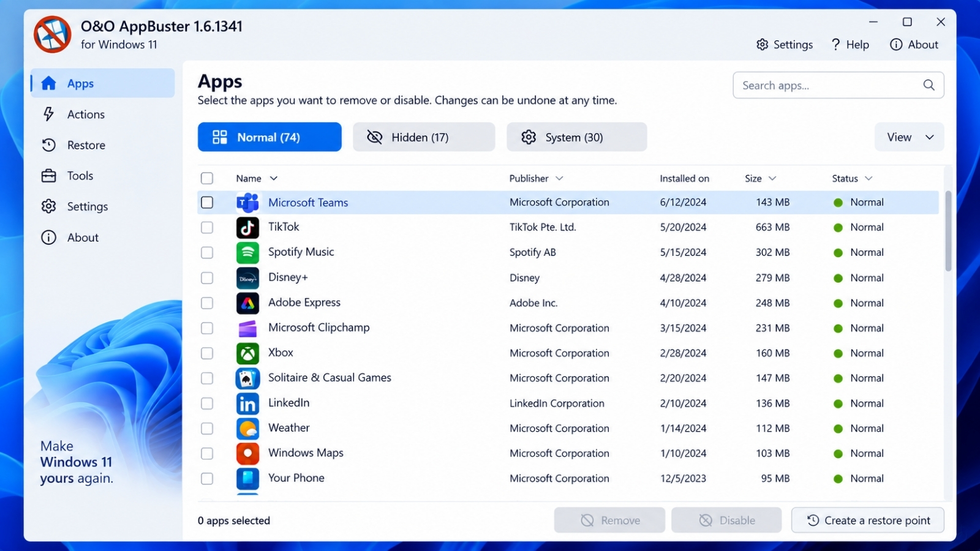
Task: Click the app list vertical scrollbar
Action: (x=948, y=231)
